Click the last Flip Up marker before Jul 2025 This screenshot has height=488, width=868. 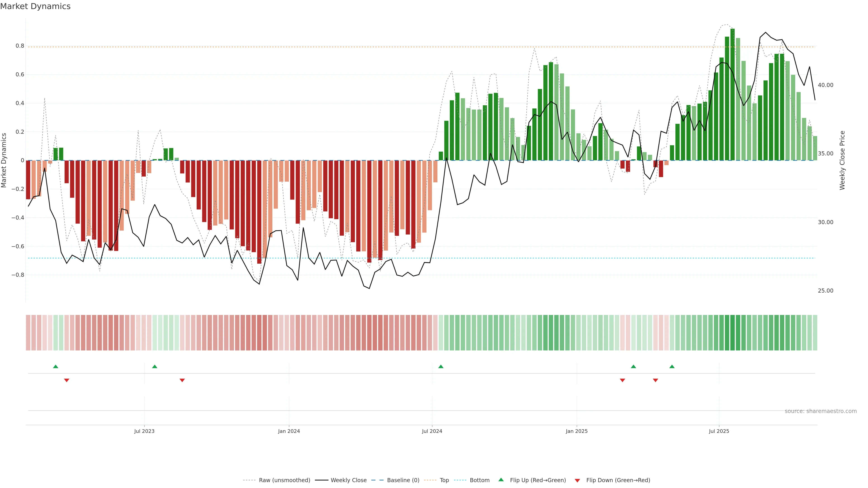click(672, 366)
